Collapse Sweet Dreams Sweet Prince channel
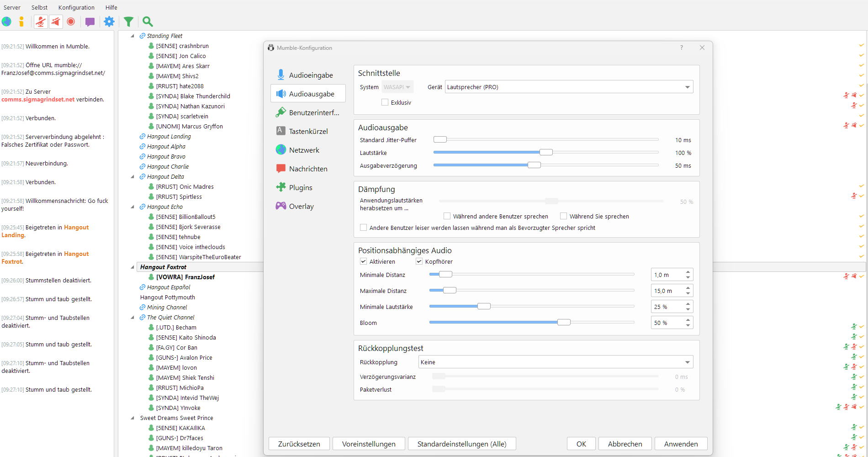The width and height of the screenshot is (868, 457). (x=132, y=418)
